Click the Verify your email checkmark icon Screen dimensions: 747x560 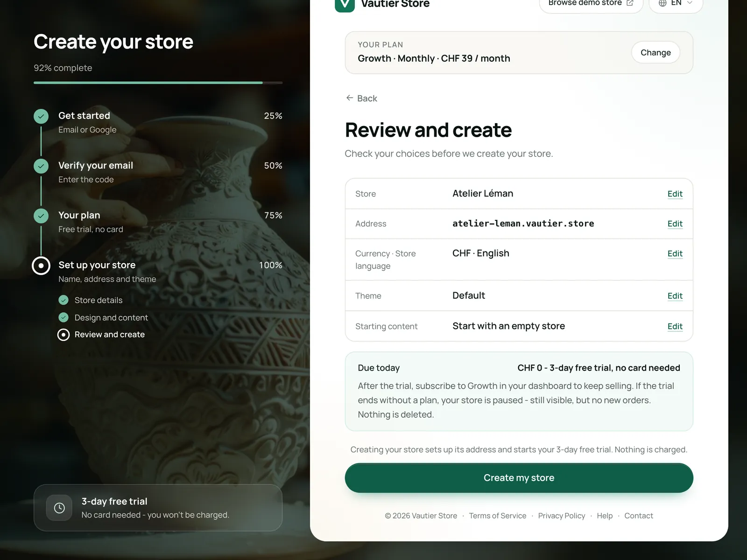[41, 166]
